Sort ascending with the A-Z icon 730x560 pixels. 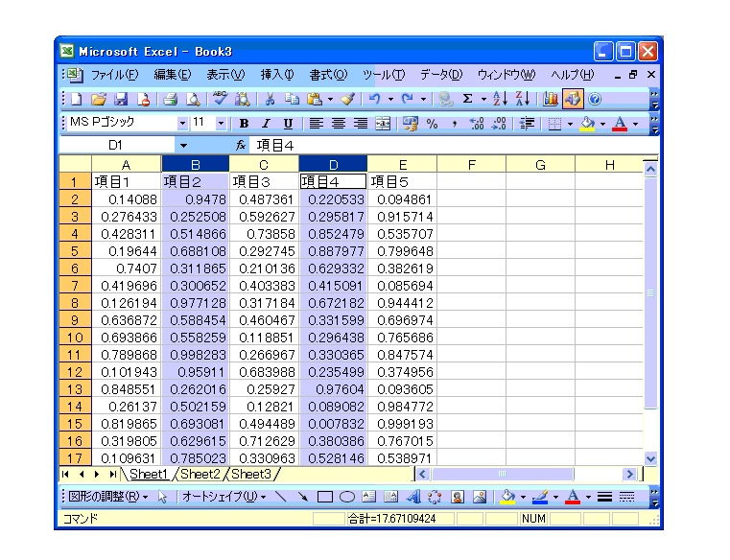501,99
